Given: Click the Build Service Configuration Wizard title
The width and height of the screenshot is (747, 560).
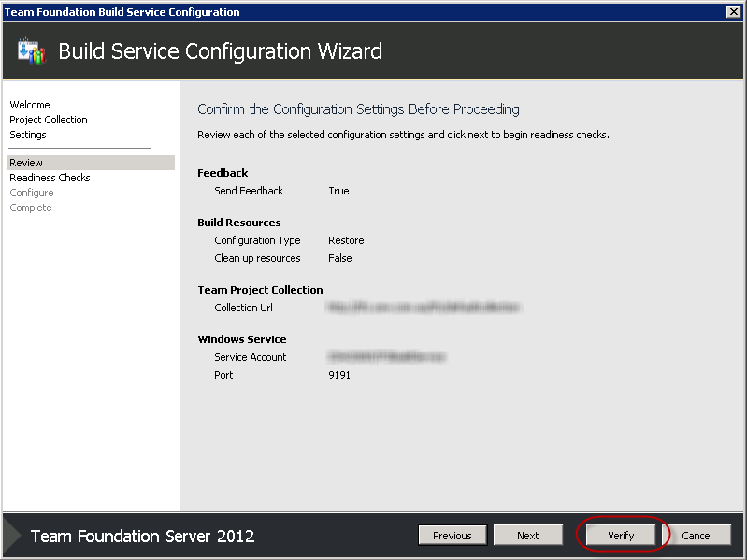Looking at the screenshot, I should (220, 51).
